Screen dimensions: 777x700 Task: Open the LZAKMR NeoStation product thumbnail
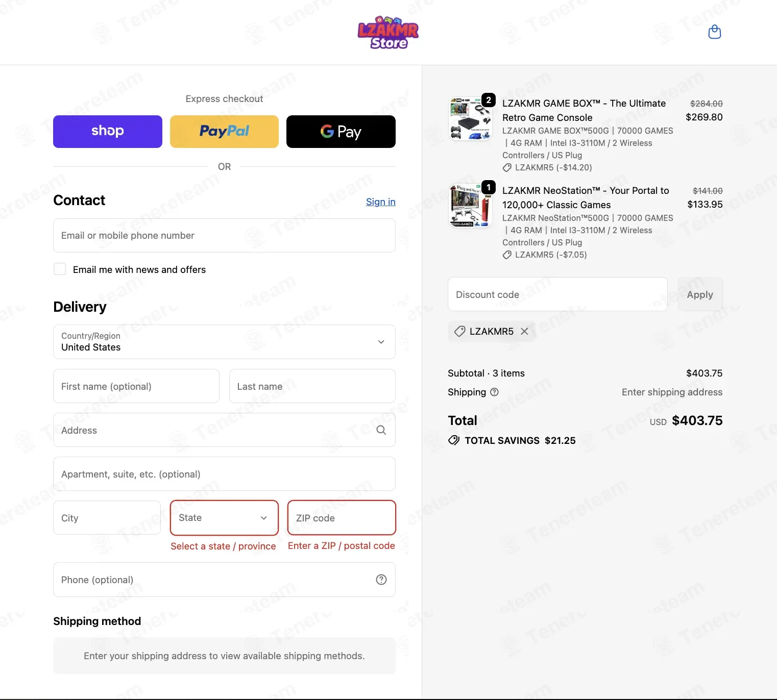tap(470, 206)
